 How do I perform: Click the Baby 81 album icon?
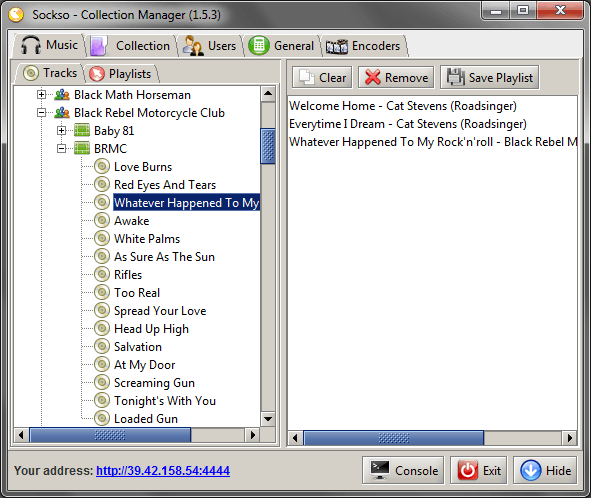pos(82,130)
